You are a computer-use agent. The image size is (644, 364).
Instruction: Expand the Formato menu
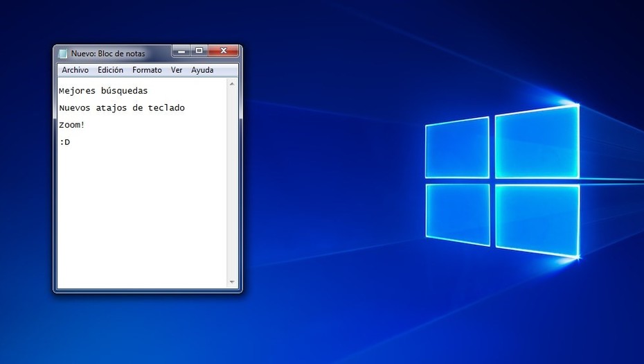147,70
